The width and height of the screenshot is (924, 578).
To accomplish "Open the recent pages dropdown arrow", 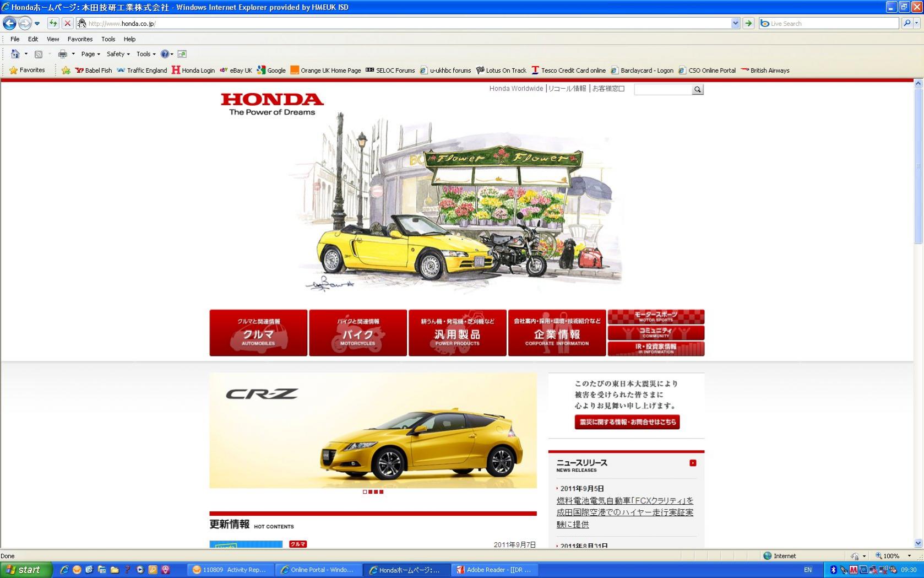I will (x=37, y=24).
